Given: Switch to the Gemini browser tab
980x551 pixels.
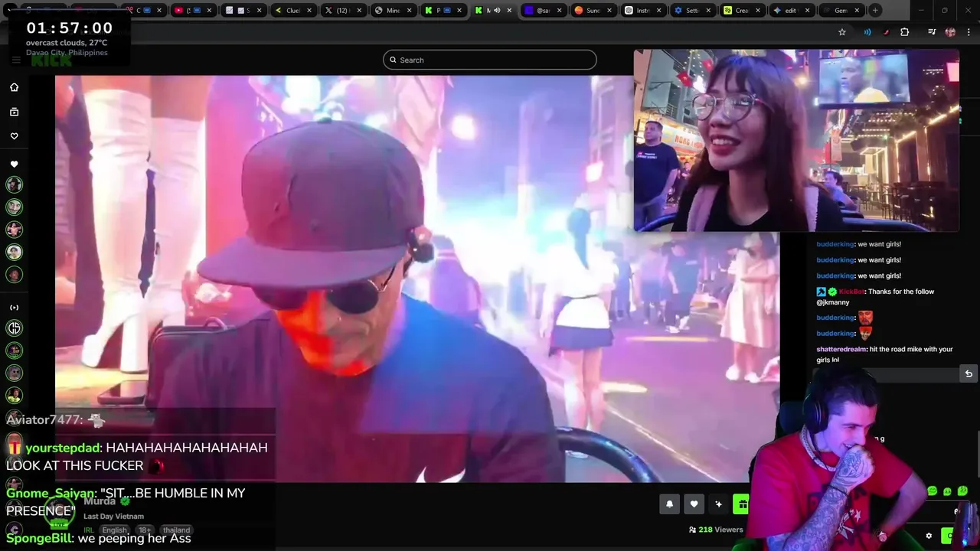Looking at the screenshot, I should (x=840, y=11).
